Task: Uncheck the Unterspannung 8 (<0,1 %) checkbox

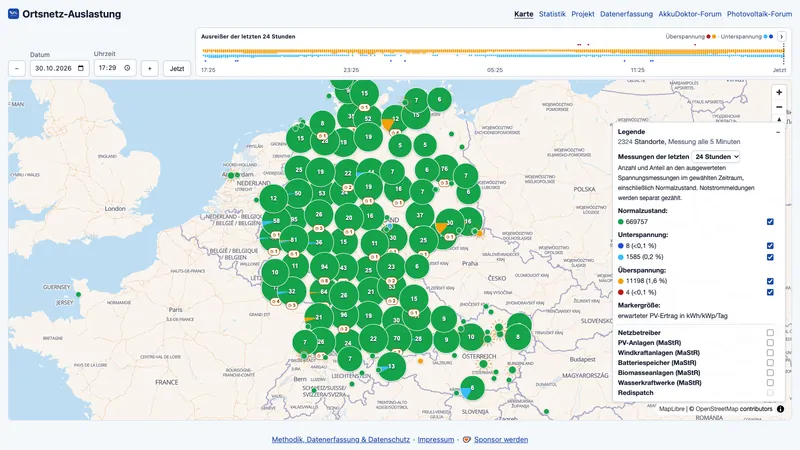Action: pos(770,245)
